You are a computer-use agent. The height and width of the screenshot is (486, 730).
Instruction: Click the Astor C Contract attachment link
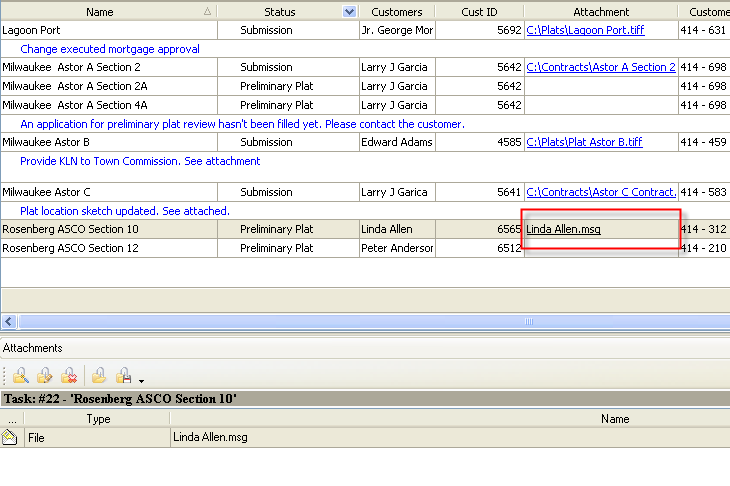(x=600, y=192)
